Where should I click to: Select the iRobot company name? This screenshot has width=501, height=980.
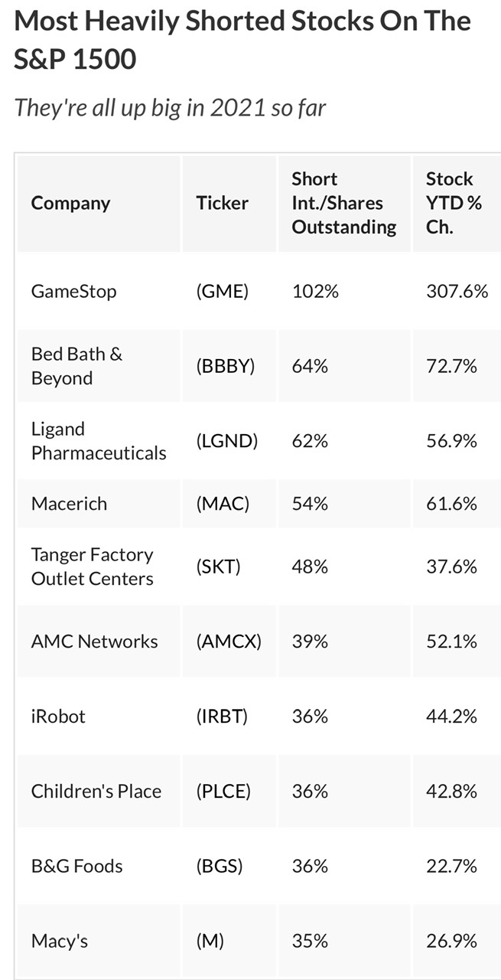(58, 717)
